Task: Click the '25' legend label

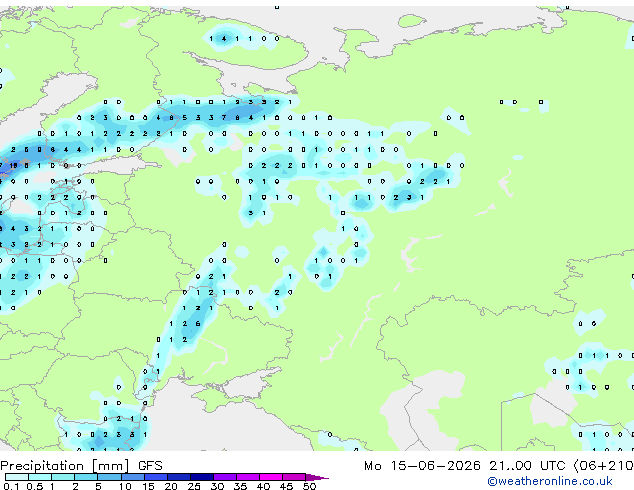Action: pos(194,486)
